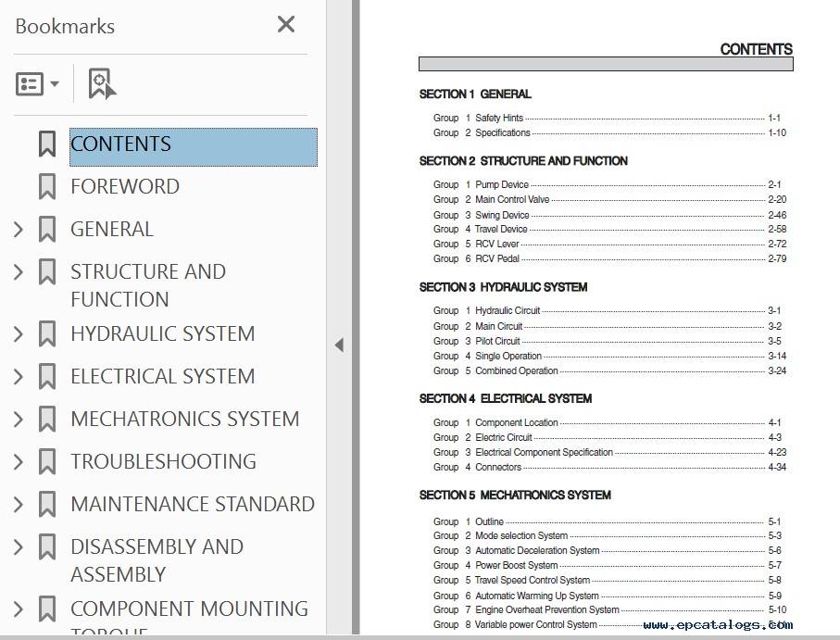Expand the TROUBLESHOOTING bookmark

[x=19, y=461]
